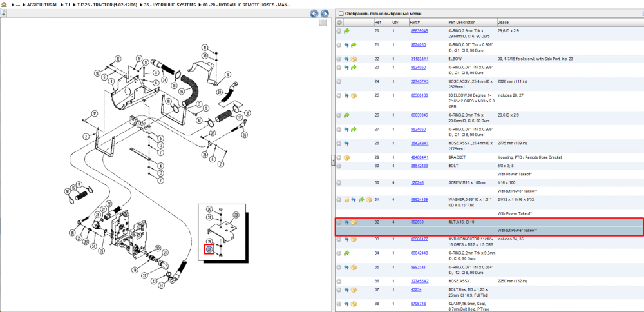Open part link 327457A3
Viewport: 644px width, 312px height.
click(x=420, y=81)
